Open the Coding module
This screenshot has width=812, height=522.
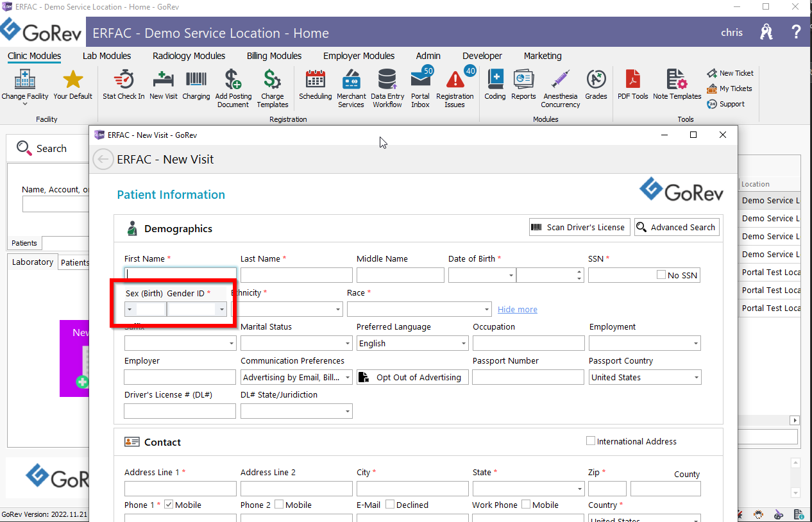tap(495, 85)
